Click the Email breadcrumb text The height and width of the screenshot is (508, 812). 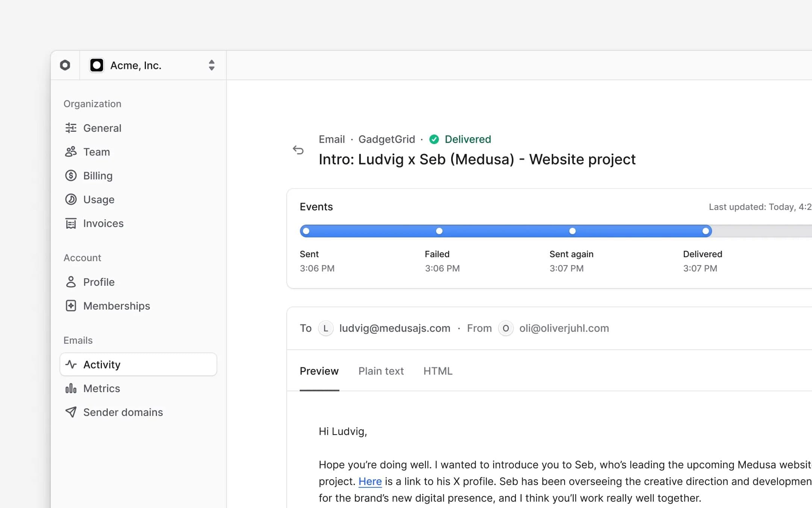[x=332, y=139]
